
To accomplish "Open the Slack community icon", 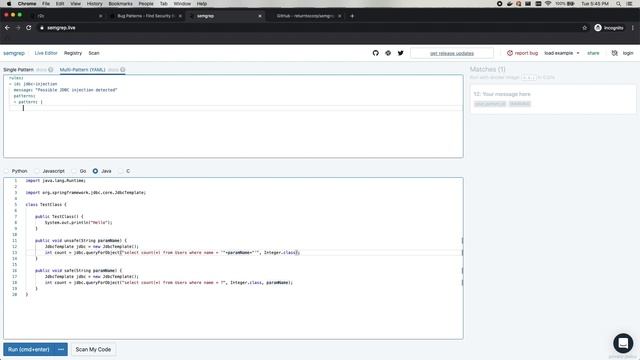I will (388, 53).
